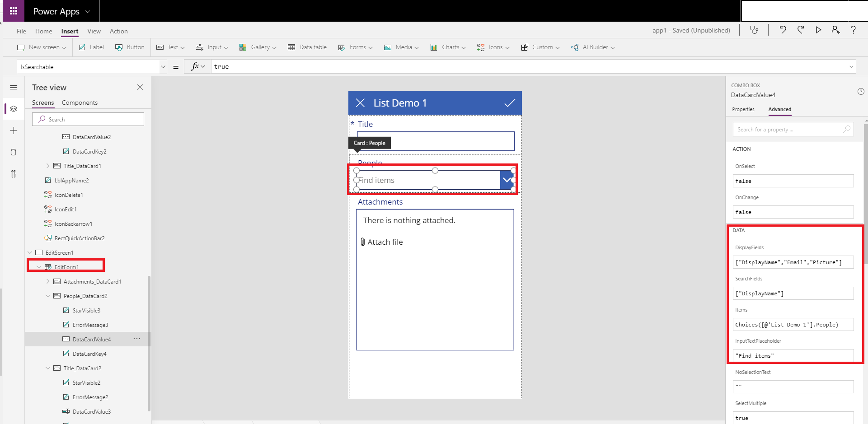Screen dimensions: 868x424
Task: Undo the last action
Action: 783,30
